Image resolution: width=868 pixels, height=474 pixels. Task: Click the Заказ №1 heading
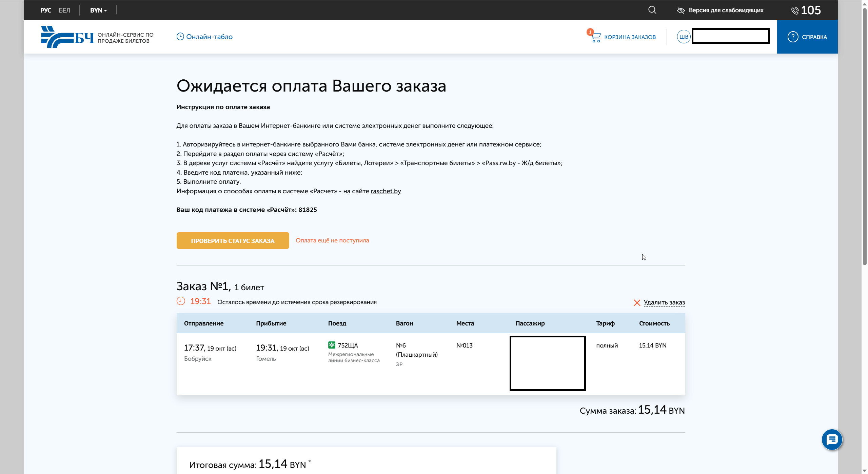203,287
